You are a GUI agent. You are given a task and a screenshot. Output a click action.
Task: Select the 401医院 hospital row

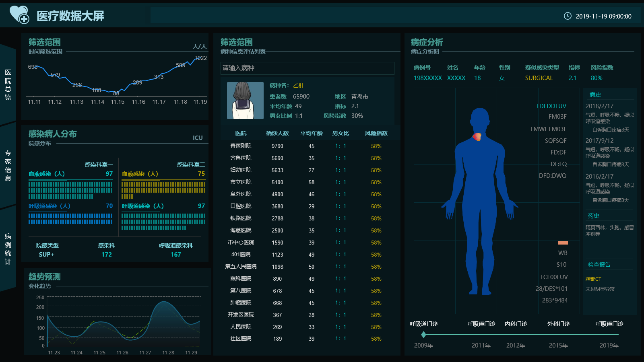pyautogui.click(x=308, y=255)
